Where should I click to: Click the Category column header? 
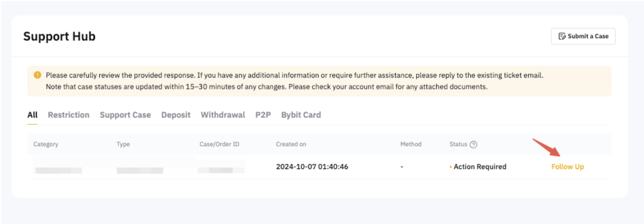(x=46, y=144)
